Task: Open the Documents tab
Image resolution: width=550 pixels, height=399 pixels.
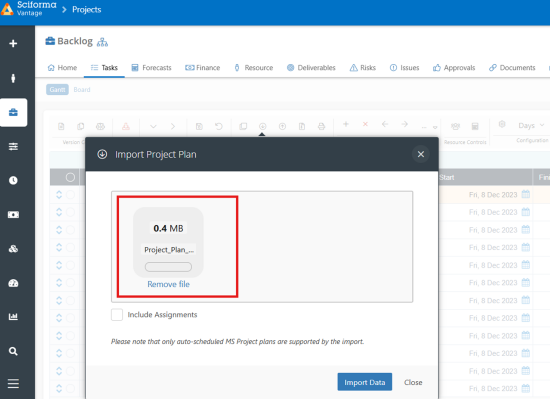Action: coord(512,68)
